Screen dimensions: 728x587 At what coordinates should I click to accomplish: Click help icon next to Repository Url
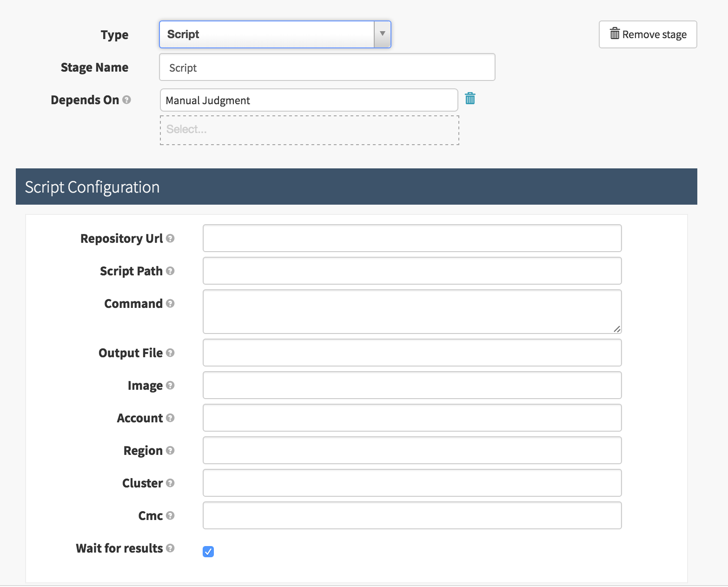point(170,239)
